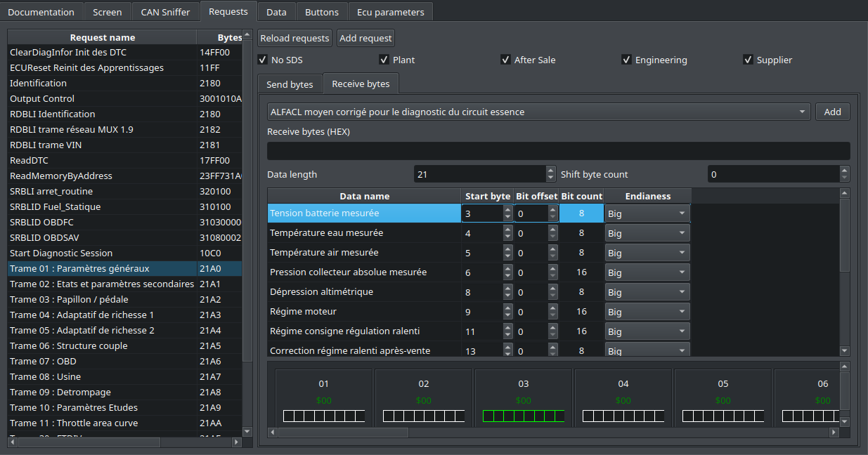Image resolution: width=868 pixels, height=455 pixels.
Task: Switch to the Send bytes tab
Action: click(290, 84)
